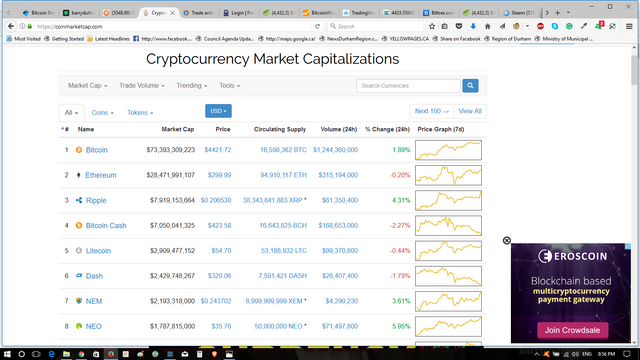Image resolution: width=640 pixels, height=360 pixels.
Task: Go to the home page icon
Action: pyautogui.click(x=487, y=26)
